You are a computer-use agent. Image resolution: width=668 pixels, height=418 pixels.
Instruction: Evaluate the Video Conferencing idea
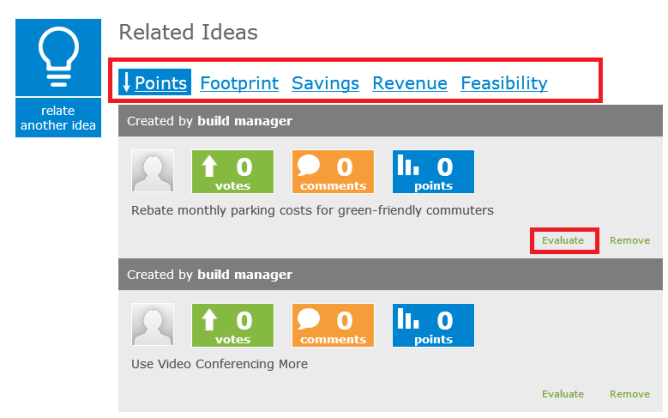pyautogui.click(x=563, y=394)
